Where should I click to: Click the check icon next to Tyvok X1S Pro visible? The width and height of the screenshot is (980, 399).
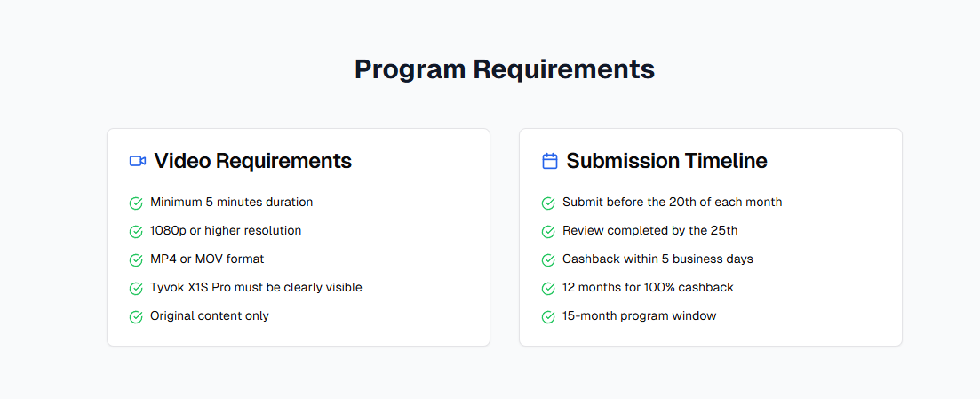point(136,288)
